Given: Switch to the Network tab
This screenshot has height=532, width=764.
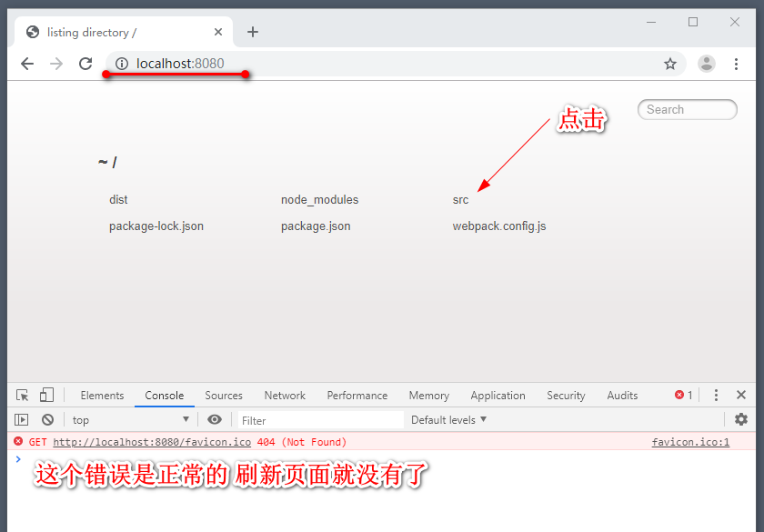Looking at the screenshot, I should coord(284,395).
